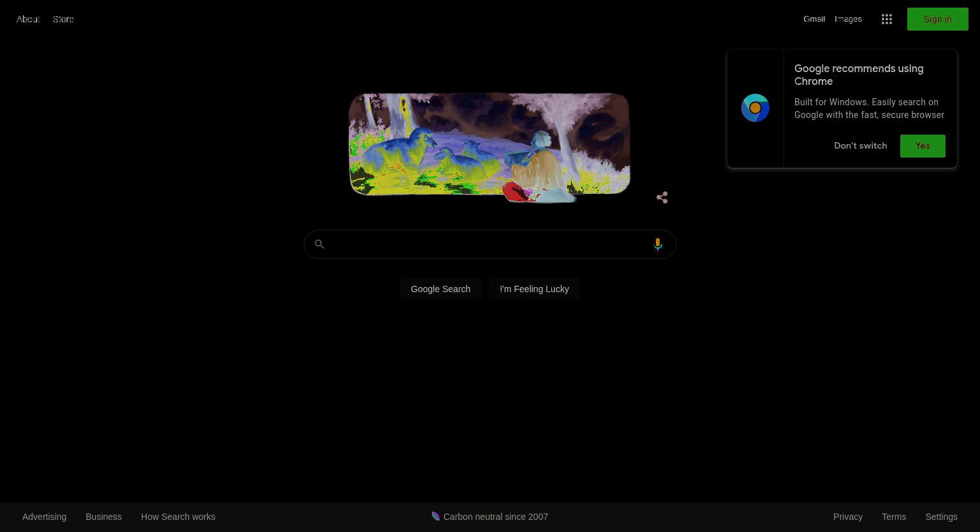Start voice search with microphone icon
Viewport: 980px width, 532px height.
[x=658, y=244]
